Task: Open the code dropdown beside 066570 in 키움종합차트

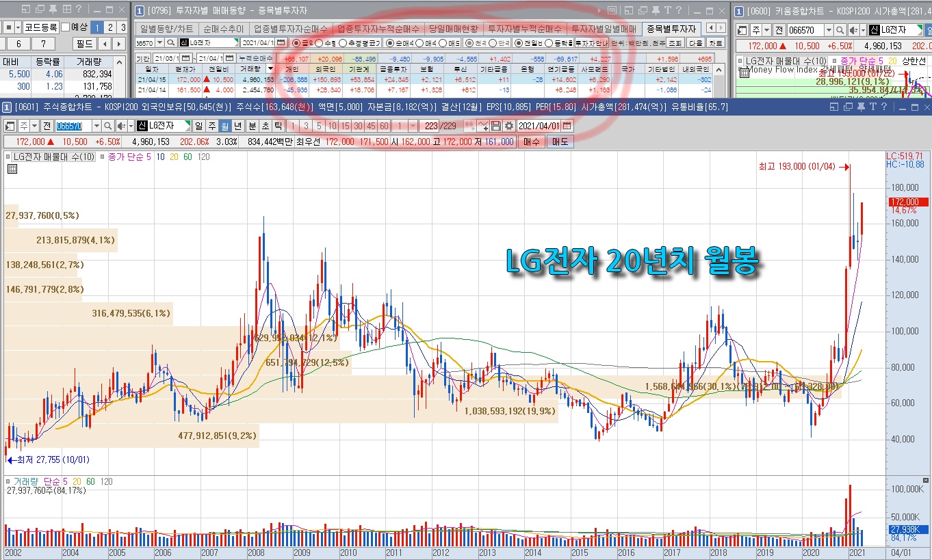Action: pyautogui.click(x=829, y=30)
